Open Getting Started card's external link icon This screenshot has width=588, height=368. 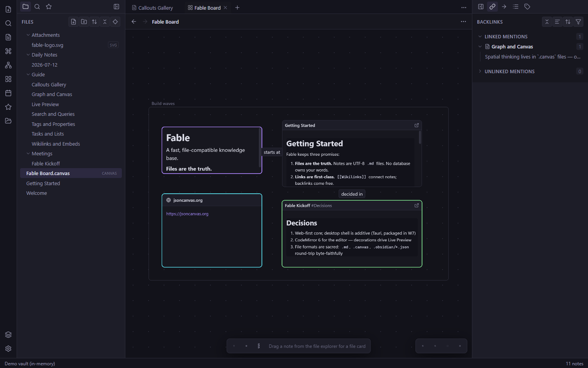pos(417,125)
